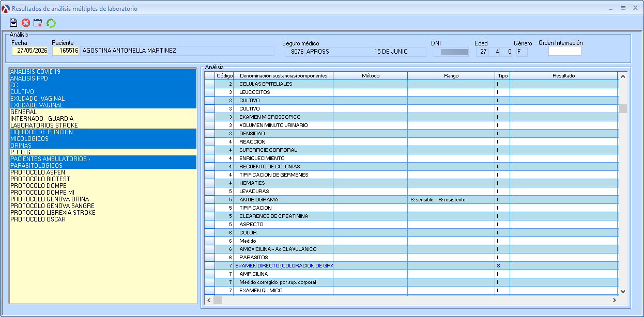This screenshot has width=644, height=317.
Task: Select PROTOCOLO BIOTEST in the list
Action: pyautogui.click(x=103, y=179)
